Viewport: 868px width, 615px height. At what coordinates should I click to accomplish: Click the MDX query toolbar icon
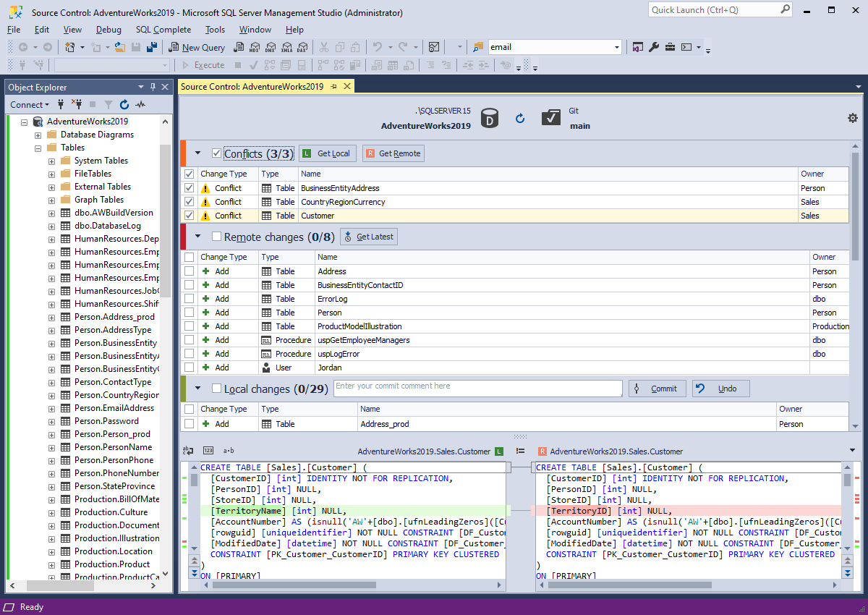point(255,47)
